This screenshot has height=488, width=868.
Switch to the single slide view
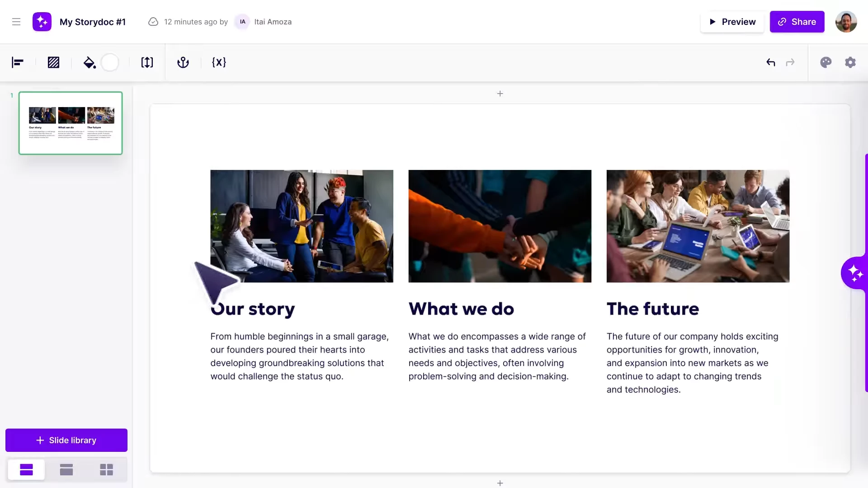click(x=26, y=470)
